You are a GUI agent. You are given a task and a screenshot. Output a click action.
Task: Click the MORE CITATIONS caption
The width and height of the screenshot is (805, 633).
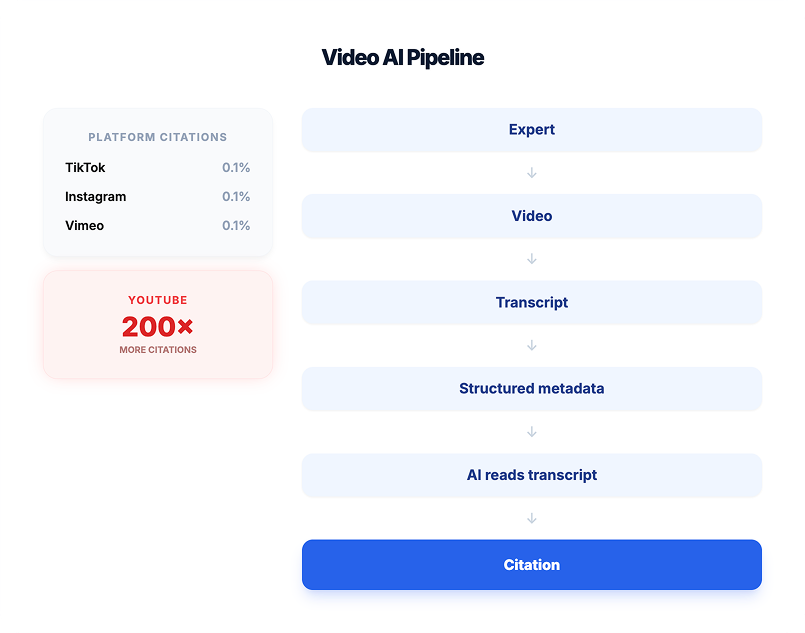coord(158,350)
